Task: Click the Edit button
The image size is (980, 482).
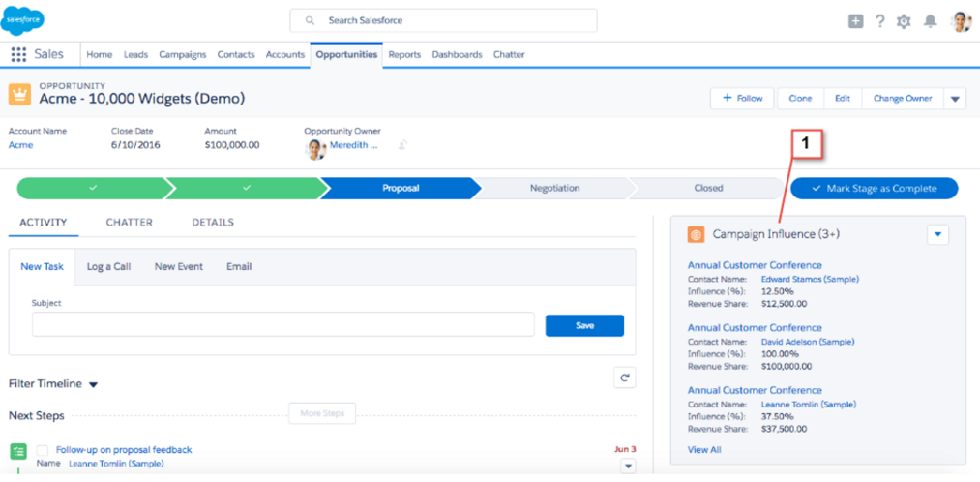Action: click(x=843, y=99)
